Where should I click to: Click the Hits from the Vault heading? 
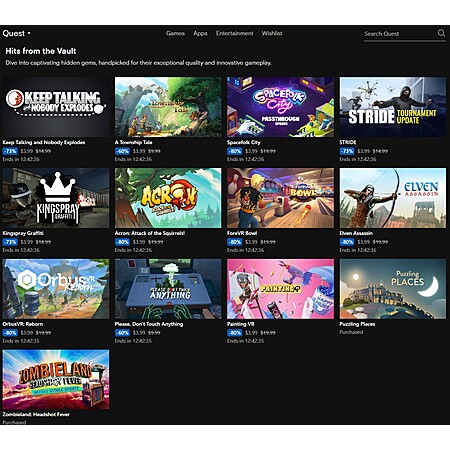pos(41,51)
